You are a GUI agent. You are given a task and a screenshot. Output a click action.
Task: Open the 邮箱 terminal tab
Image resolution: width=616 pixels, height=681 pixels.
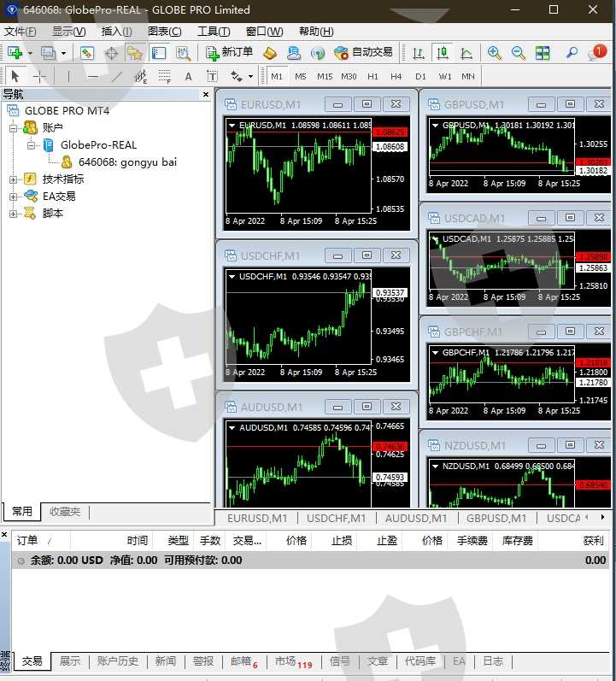click(x=244, y=661)
